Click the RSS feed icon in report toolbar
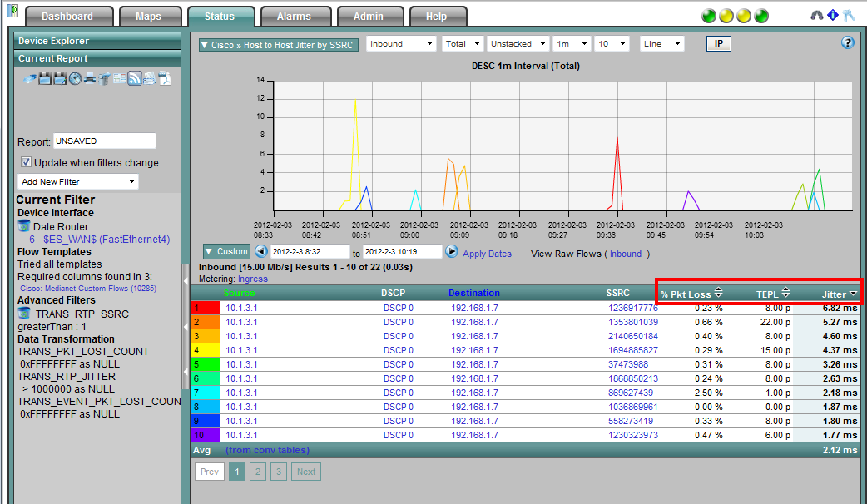The height and width of the screenshot is (504, 867). 134,79
